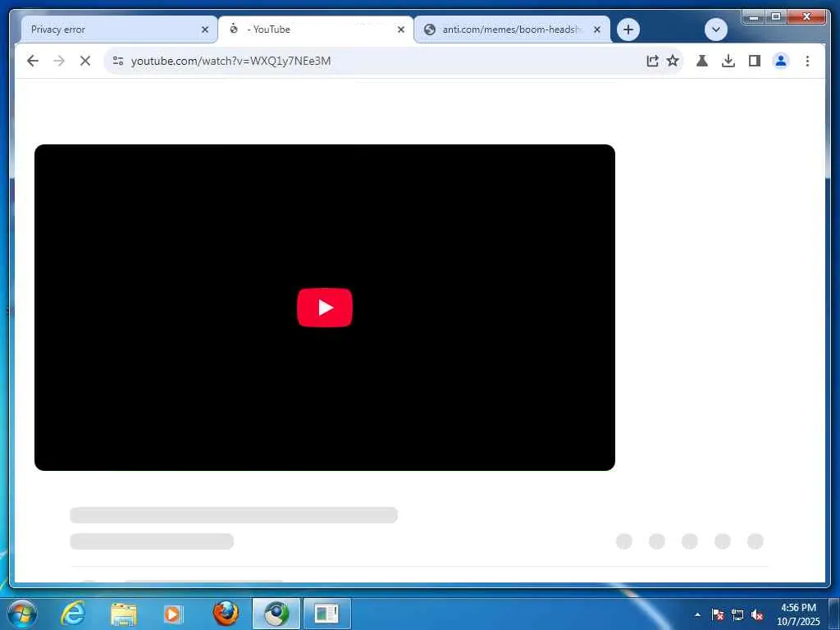This screenshot has width=840, height=630.
Task: Close the Chrome window
Action: tap(806, 17)
